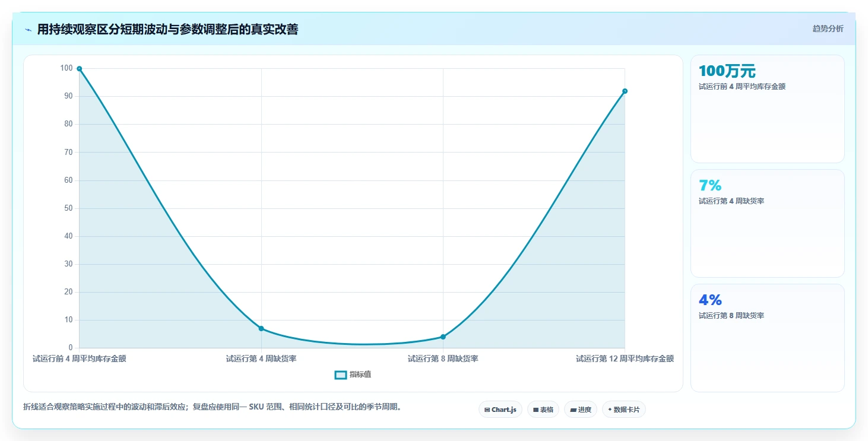Open the 7% data card
868x441 pixels.
click(767, 223)
